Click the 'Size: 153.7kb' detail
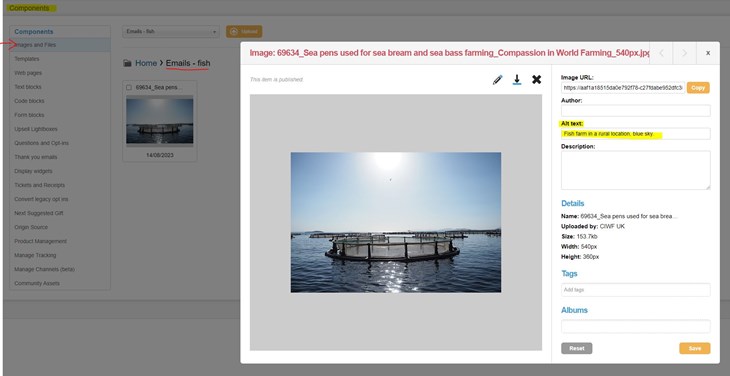730x376 pixels. 579,236
